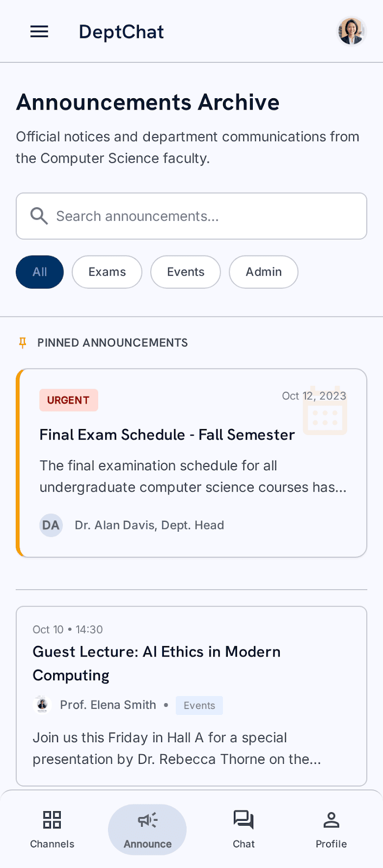The width and height of the screenshot is (383, 868).
Task: Click the search magnifier icon
Action: [39, 216]
